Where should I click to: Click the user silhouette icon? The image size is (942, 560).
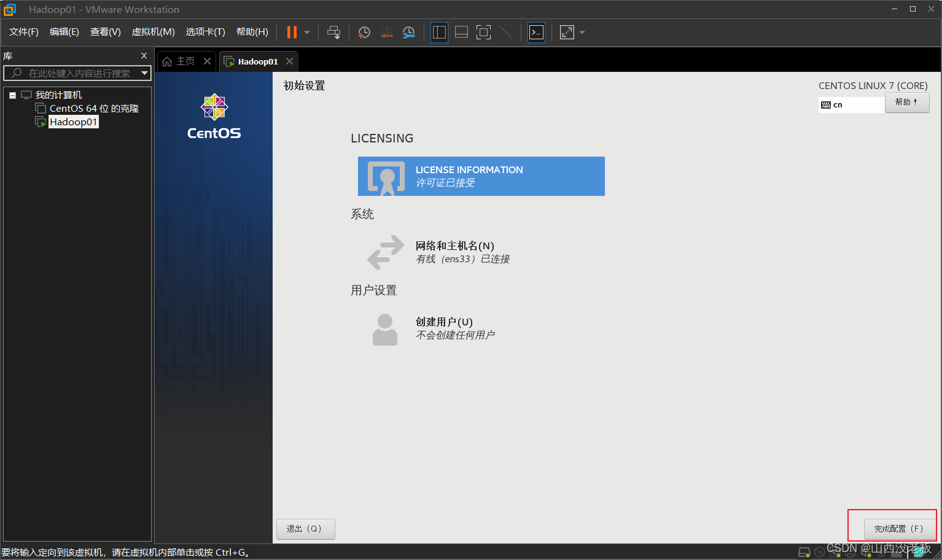point(385,329)
